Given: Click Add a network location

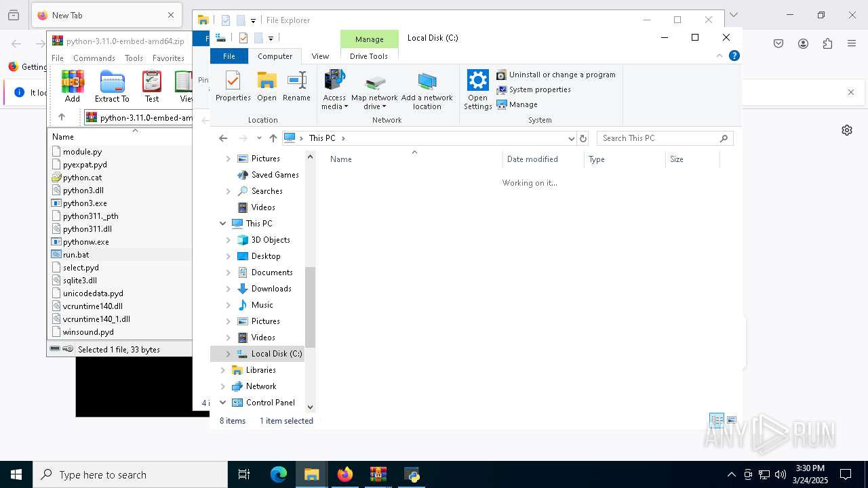Looking at the screenshot, I should (x=427, y=90).
